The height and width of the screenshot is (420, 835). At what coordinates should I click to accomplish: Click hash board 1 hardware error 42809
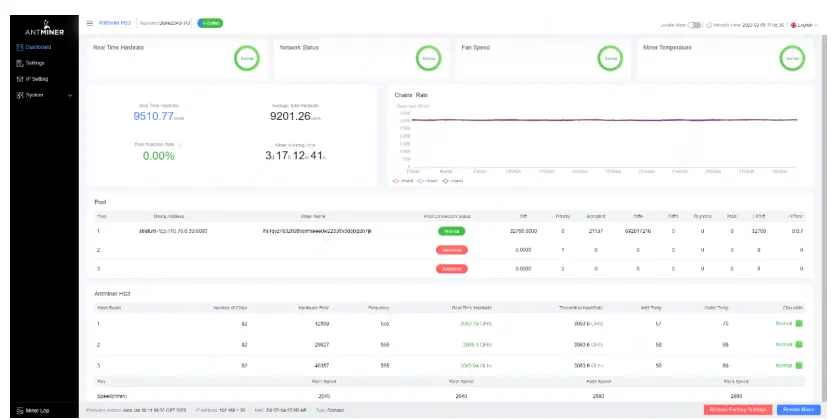tap(322, 324)
